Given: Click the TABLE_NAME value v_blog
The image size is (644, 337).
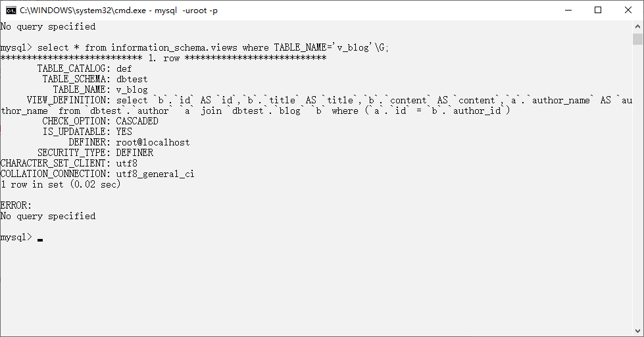Looking at the screenshot, I should click(132, 90).
